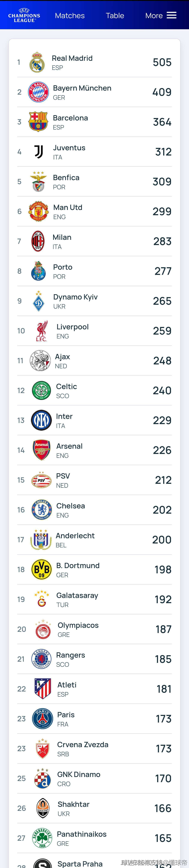Click the Juventus logo
This screenshot has width=189, height=868.
[x=39, y=152]
